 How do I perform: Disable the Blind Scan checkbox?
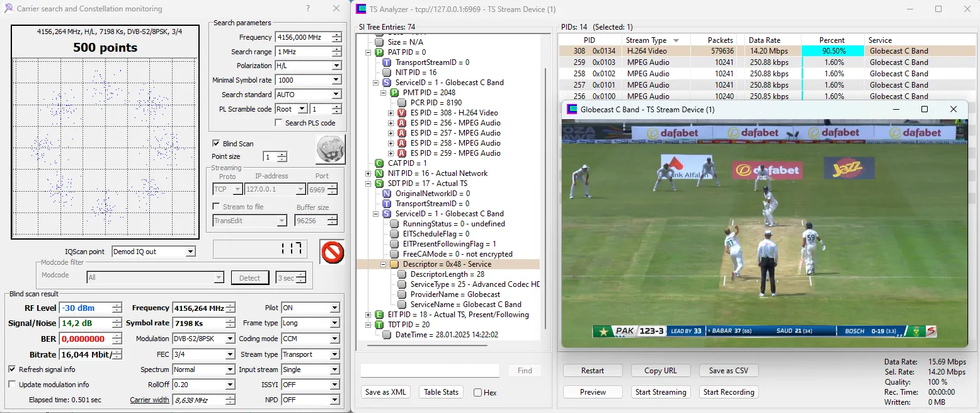[216, 144]
